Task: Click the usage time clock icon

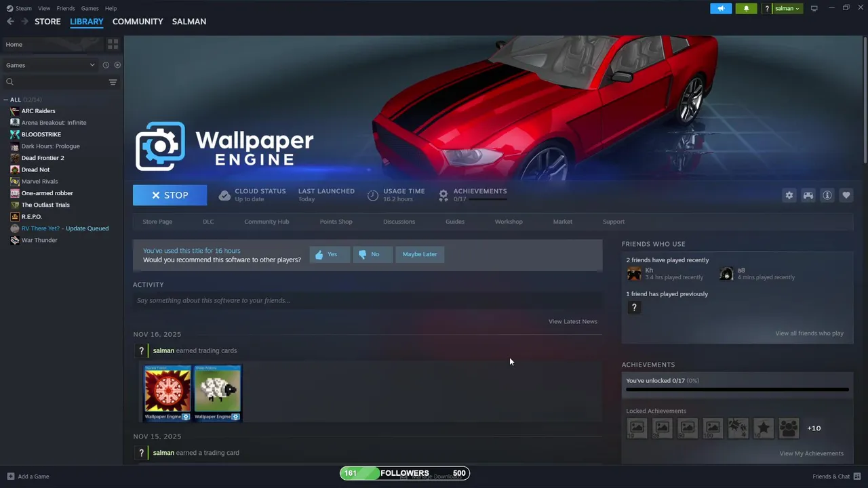Action: [373, 195]
